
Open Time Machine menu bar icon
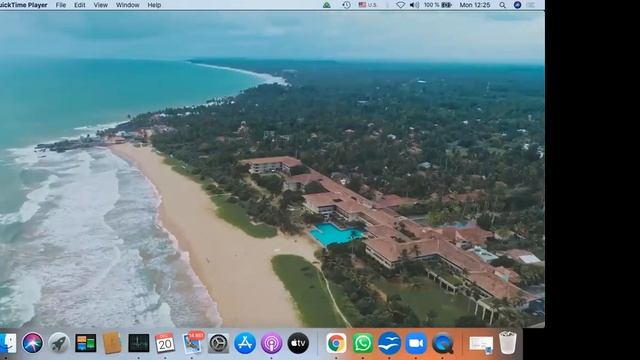point(346,5)
